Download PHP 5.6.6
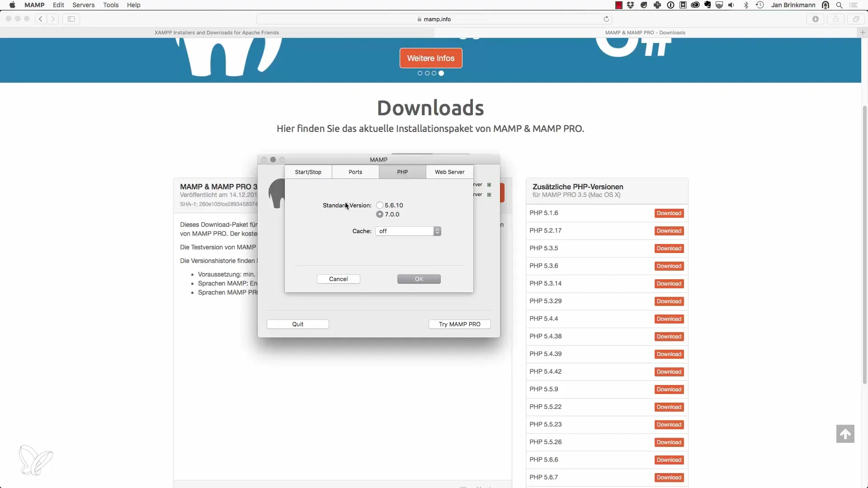The width and height of the screenshot is (868, 488). click(x=669, y=460)
